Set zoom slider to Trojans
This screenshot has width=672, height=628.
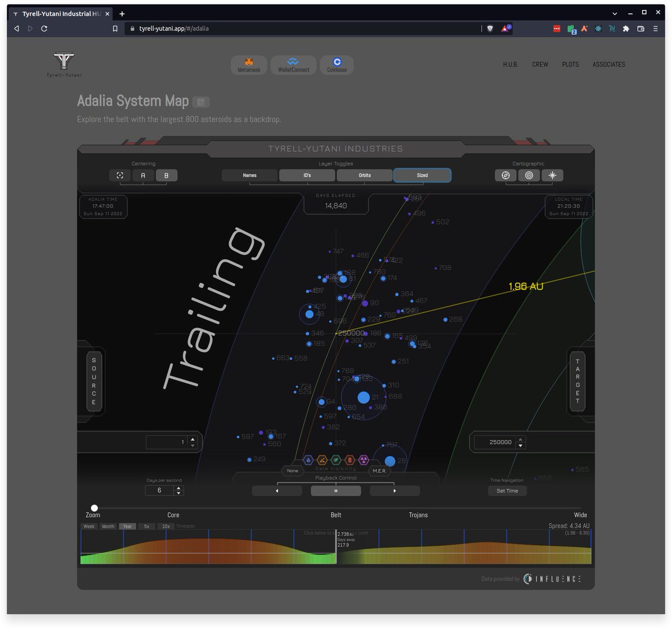418,515
